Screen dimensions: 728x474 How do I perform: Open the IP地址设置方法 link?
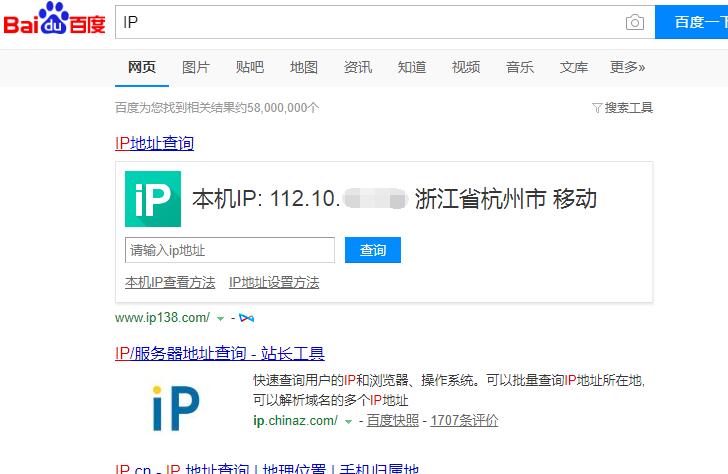coord(274,282)
